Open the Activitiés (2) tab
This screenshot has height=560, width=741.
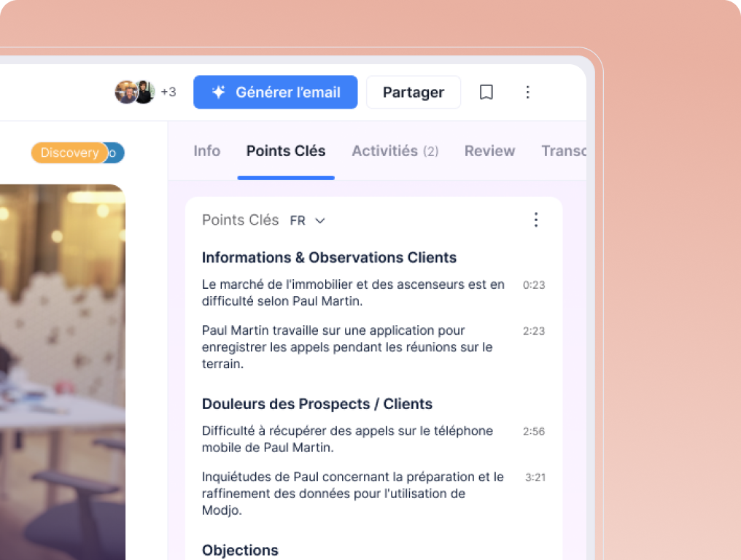click(x=395, y=151)
